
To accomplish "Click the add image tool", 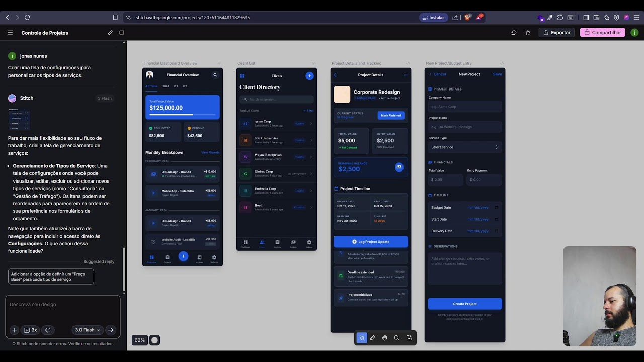I will (x=409, y=338).
